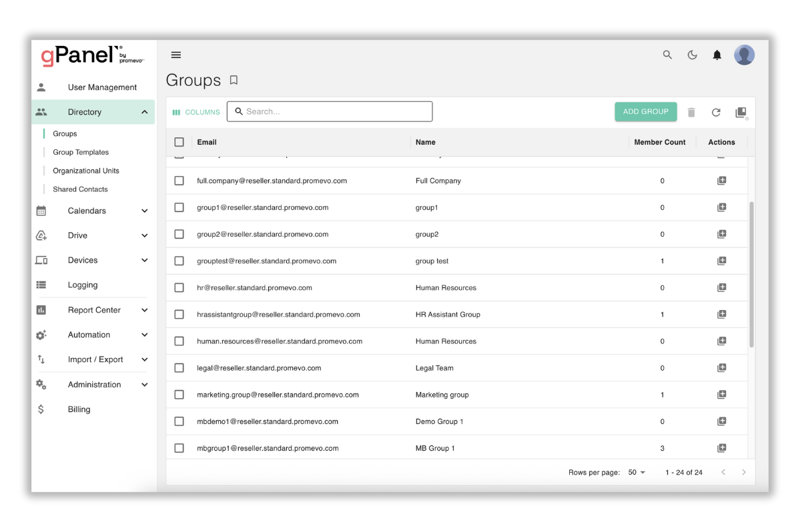Click the Billing dollar icon
The height and width of the screenshot is (532, 800).
tap(41, 409)
